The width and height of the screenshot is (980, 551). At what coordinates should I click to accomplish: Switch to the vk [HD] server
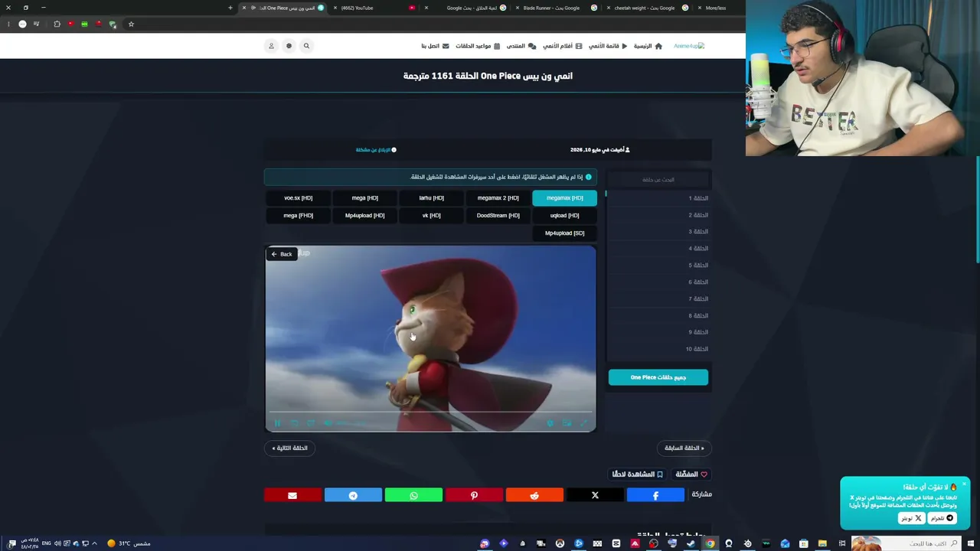431,216
